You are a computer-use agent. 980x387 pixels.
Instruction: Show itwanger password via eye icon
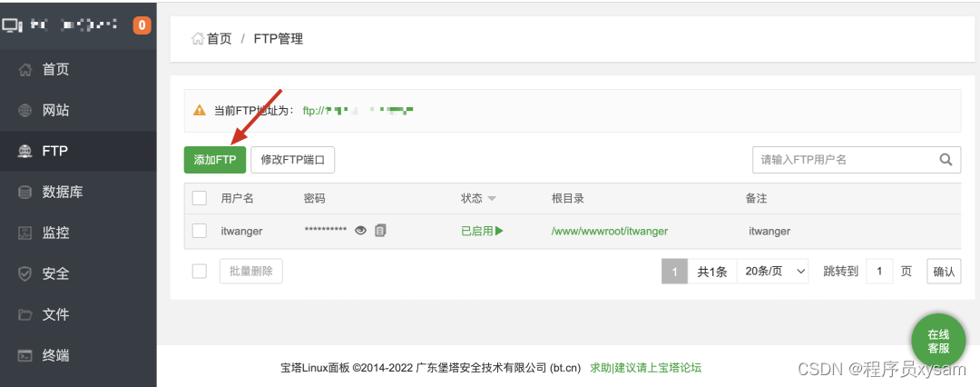(x=360, y=231)
